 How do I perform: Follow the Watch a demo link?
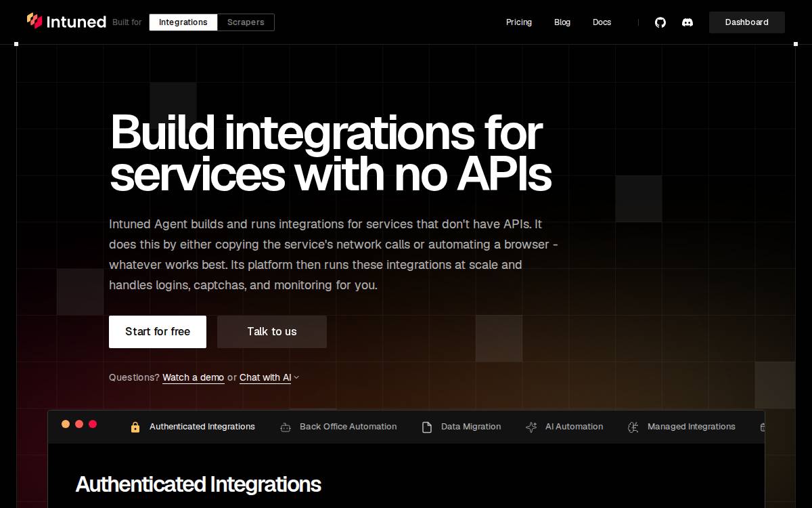point(193,378)
